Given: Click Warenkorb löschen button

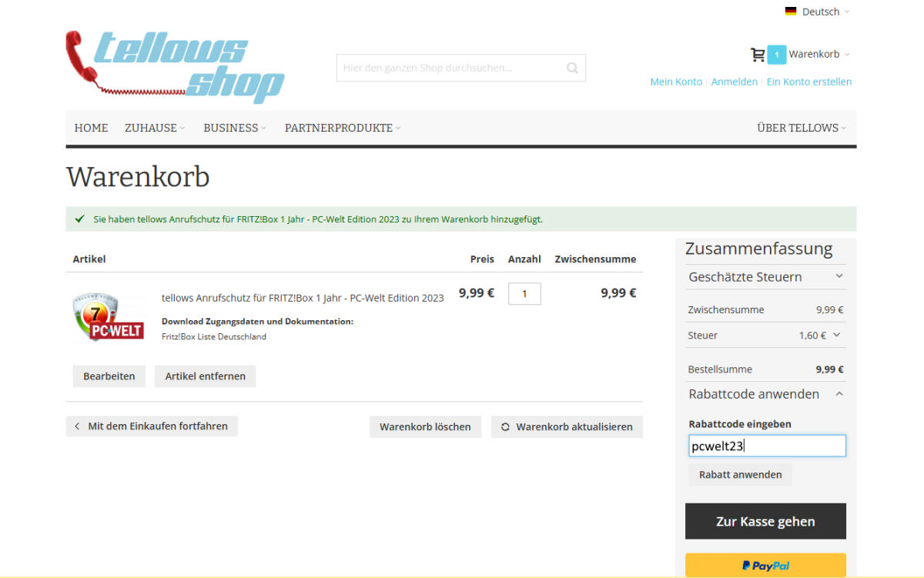Looking at the screenshot, I should point(425,427).
